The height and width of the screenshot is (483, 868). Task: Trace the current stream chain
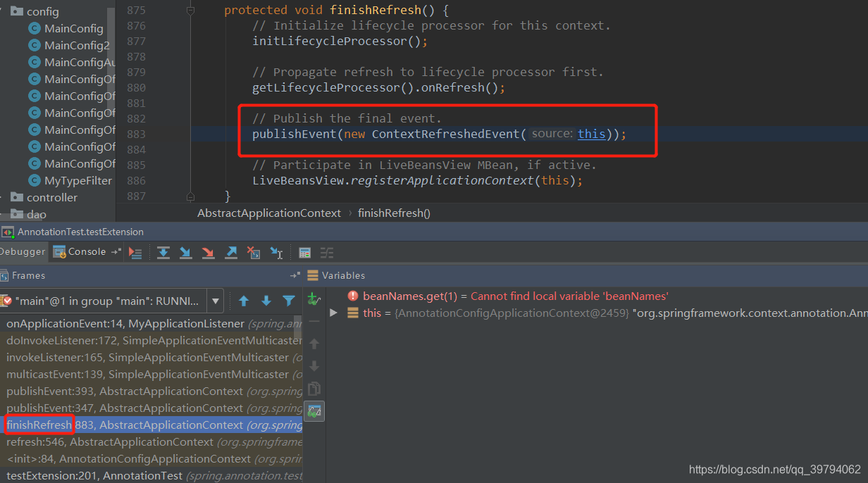coord(327,252)
